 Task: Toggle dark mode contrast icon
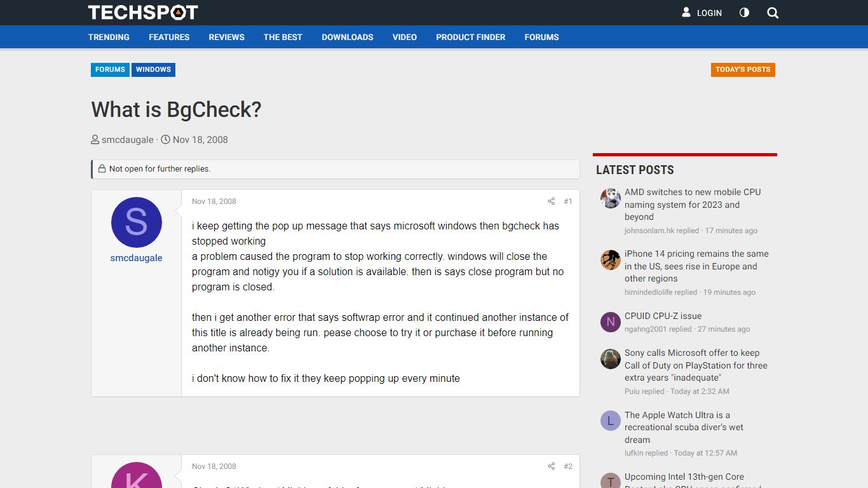pos(744,13)
